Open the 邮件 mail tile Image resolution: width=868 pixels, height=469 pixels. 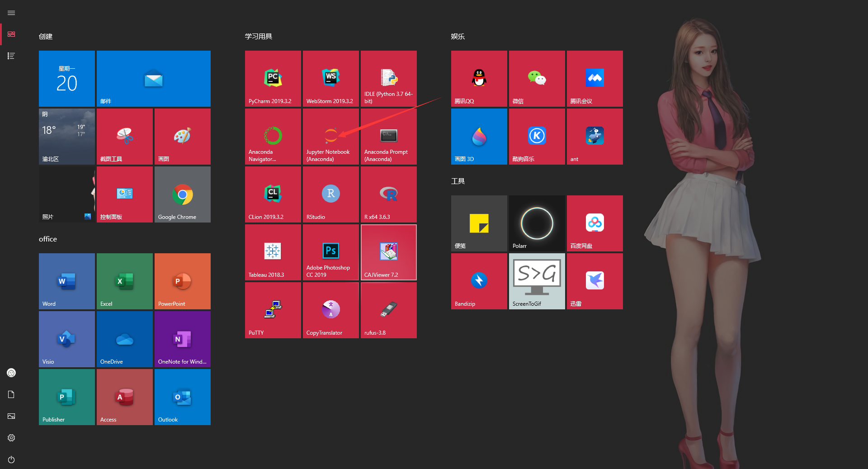click(154, 79)
